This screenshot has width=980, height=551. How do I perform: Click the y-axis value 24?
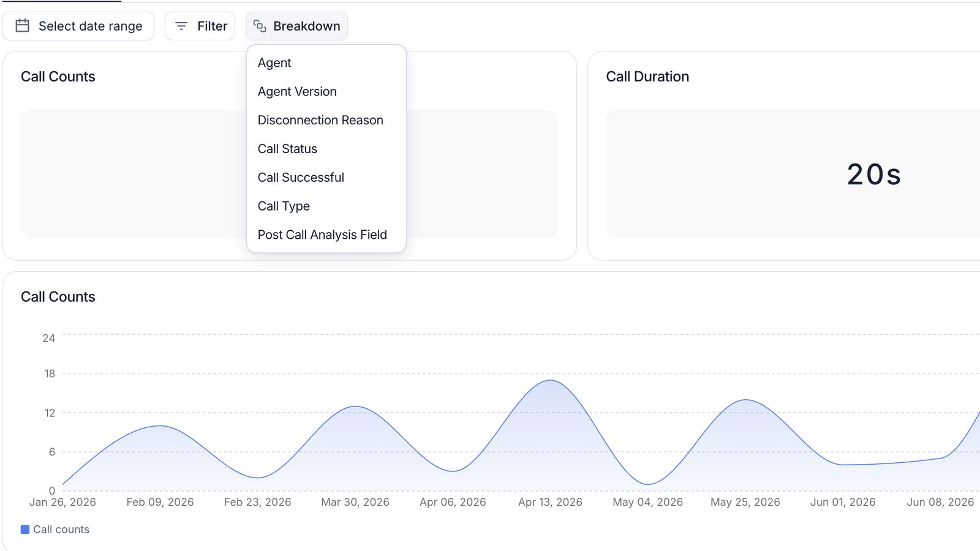(x=48, y=338)
